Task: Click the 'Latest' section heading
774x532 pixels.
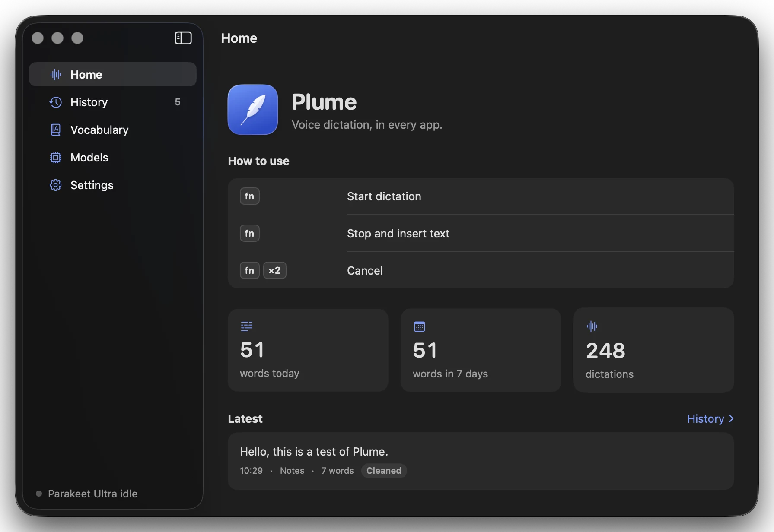Action: [x=245, y=419]
